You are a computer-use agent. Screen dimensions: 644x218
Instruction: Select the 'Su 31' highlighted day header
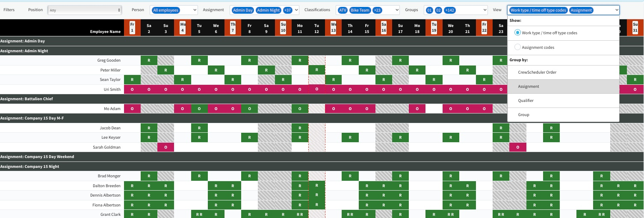point(635,28)
